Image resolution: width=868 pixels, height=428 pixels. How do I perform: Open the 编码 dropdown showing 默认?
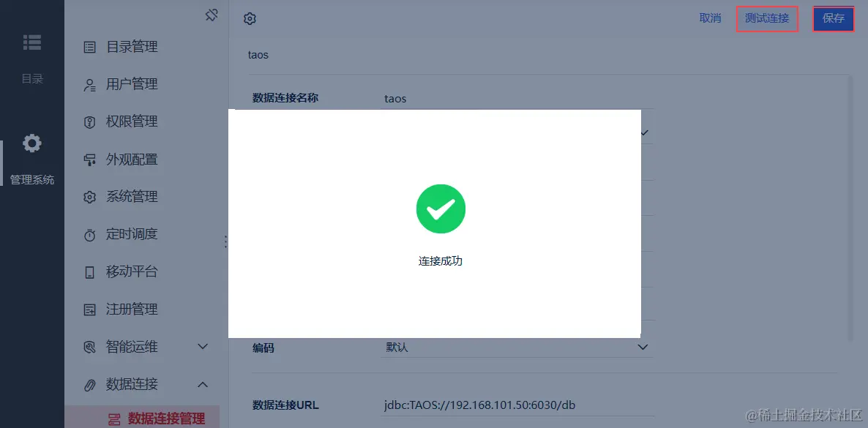tap(517, 348)
